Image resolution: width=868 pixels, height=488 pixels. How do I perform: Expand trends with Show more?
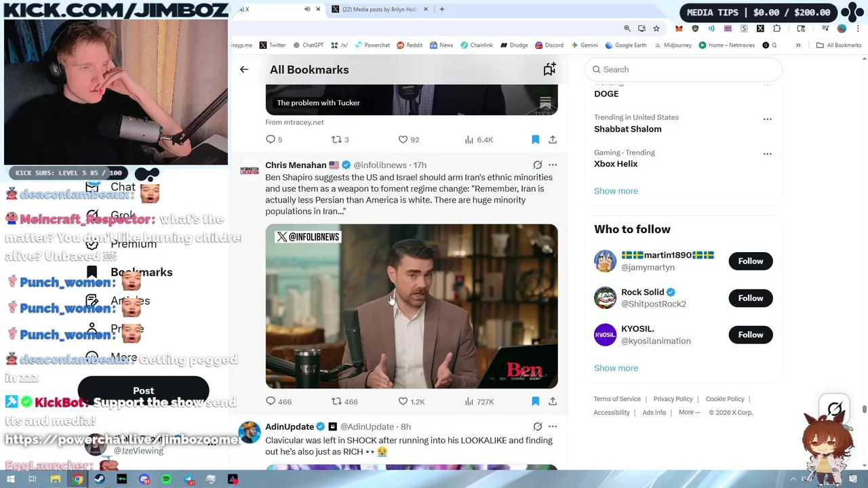(616, 191)
